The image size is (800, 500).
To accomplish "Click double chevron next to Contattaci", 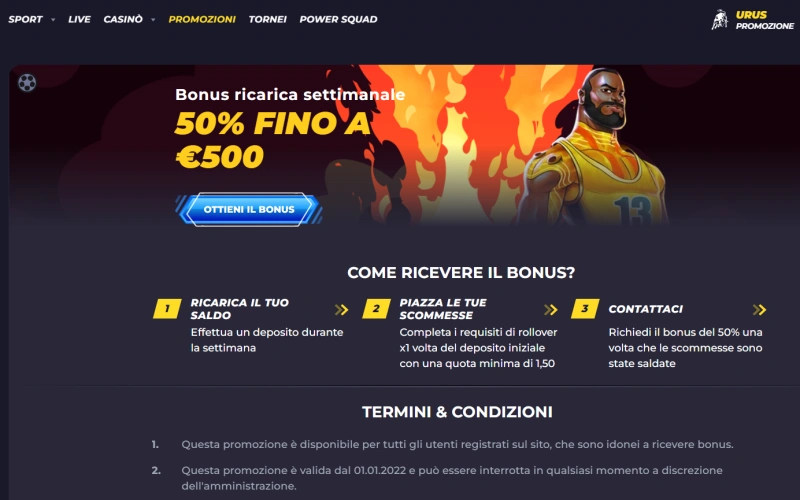I will [x=759, y=310].
